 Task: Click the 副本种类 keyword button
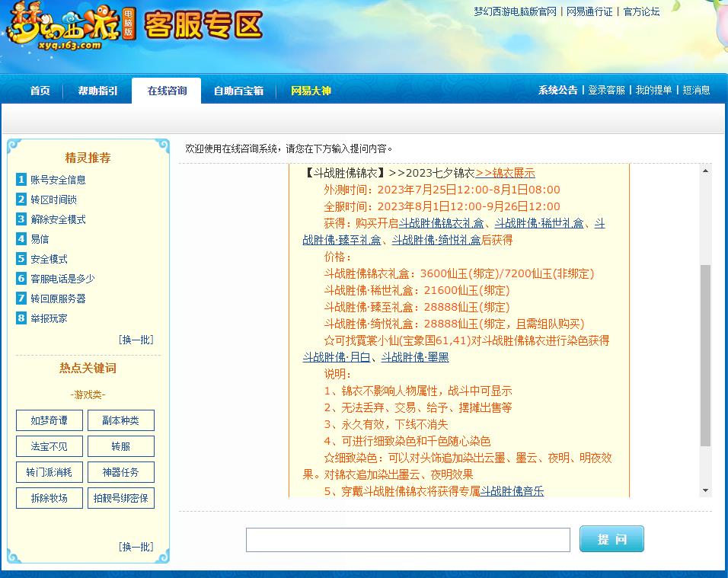(121, 420)
